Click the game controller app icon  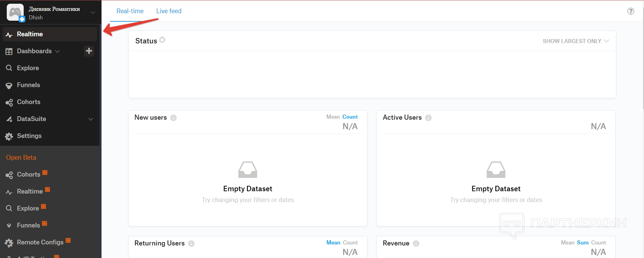(15, 12)
